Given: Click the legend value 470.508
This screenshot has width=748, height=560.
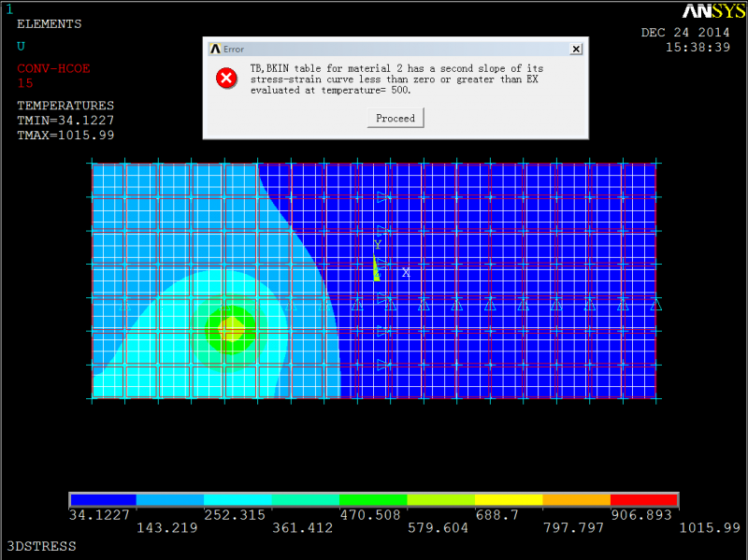Looking at the screenshot, I should point(370,515).
